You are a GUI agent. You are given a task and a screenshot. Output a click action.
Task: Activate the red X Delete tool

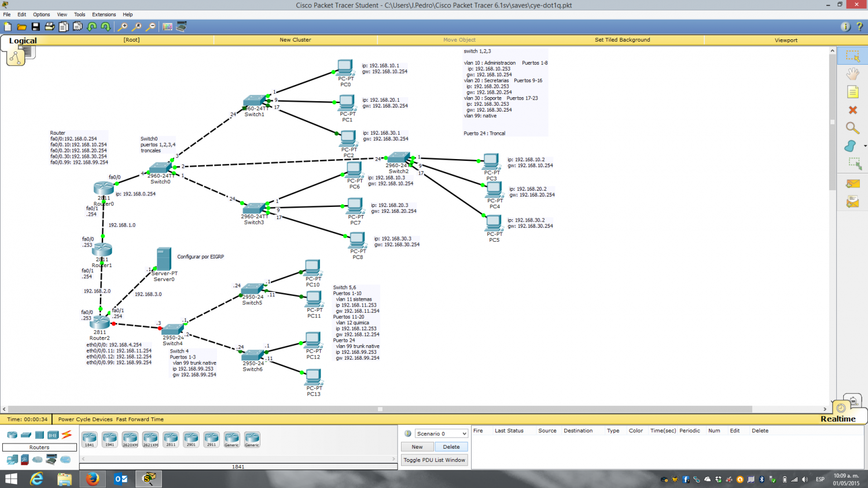click(852, 110)
